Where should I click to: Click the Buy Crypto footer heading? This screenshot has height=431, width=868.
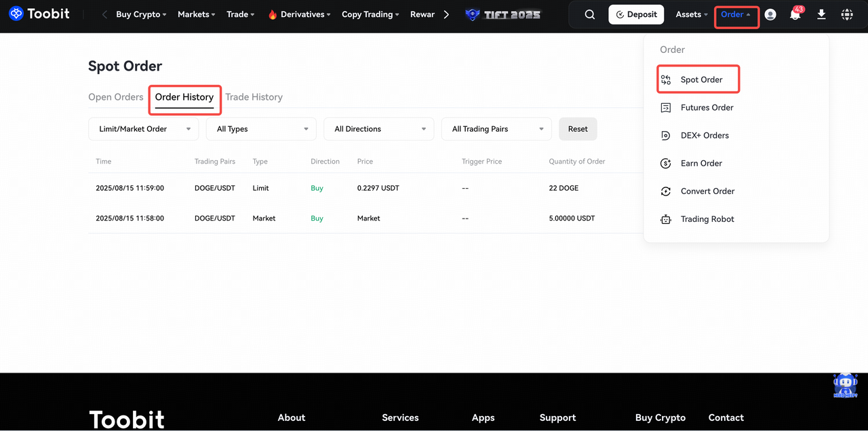click(x=660, y=417)
